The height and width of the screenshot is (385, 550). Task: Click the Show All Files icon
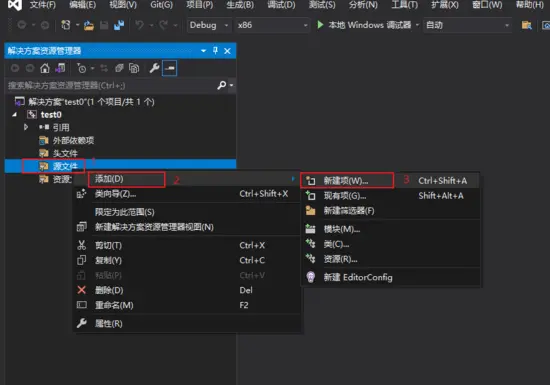(x=134, y=68)
